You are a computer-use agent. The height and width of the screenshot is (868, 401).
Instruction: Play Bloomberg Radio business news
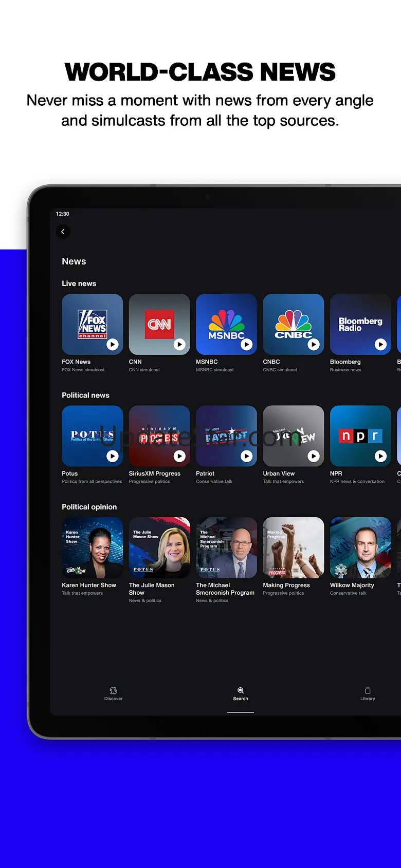pyautogui.click(x=380, y=345)
